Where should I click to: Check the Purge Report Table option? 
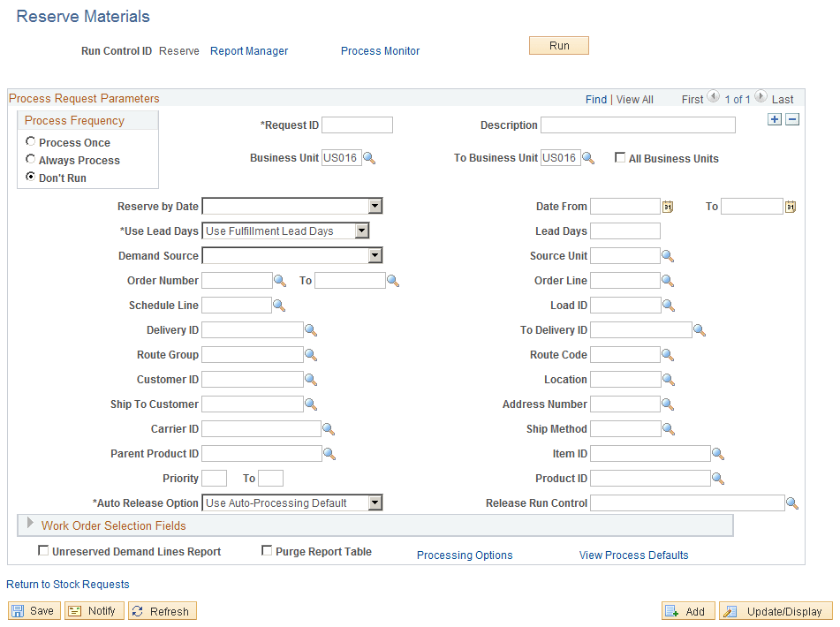point(267,550)
